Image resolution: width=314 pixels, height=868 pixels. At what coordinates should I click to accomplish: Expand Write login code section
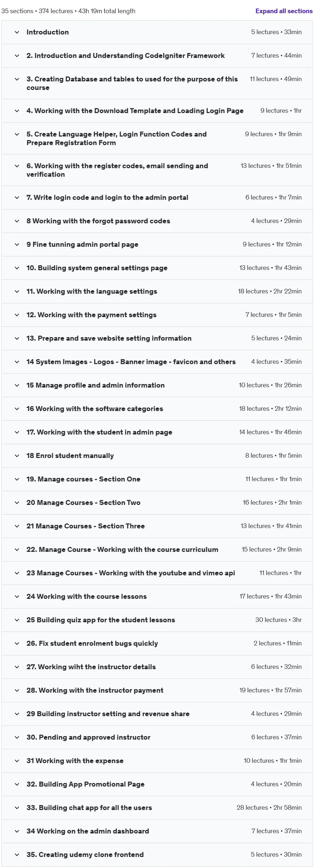[157, 197]
